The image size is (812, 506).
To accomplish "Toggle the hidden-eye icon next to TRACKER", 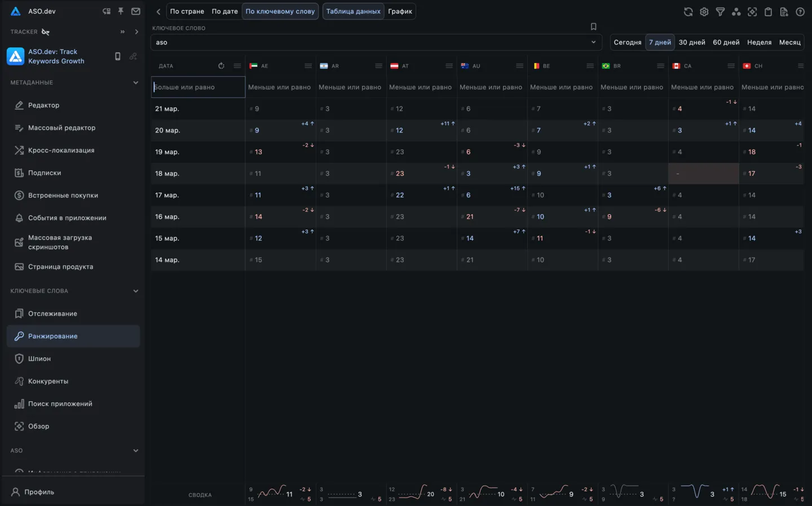I will [x=46, y=32].
